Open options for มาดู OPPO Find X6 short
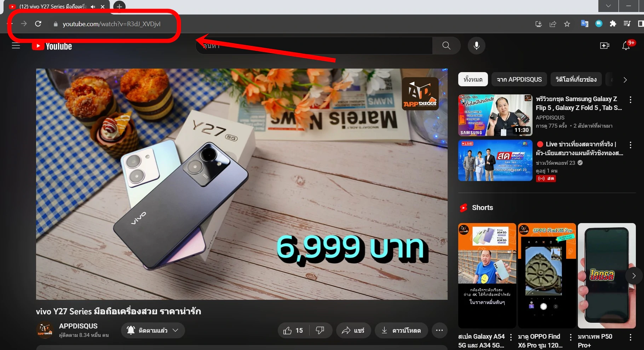This screenshot has height=350, width=644. [571, 337]
